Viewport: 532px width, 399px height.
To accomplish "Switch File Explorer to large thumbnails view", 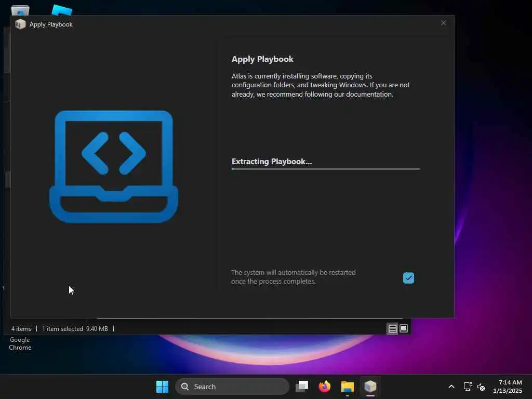I will 404,328.
